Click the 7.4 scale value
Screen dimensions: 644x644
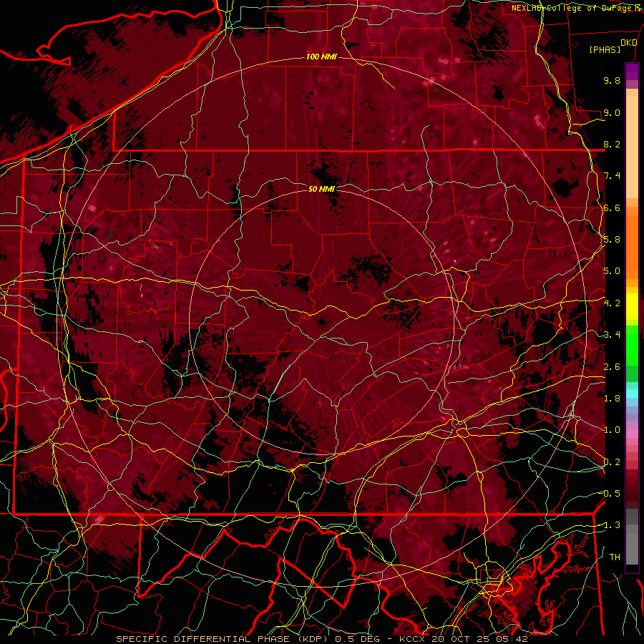coord(612,176)
